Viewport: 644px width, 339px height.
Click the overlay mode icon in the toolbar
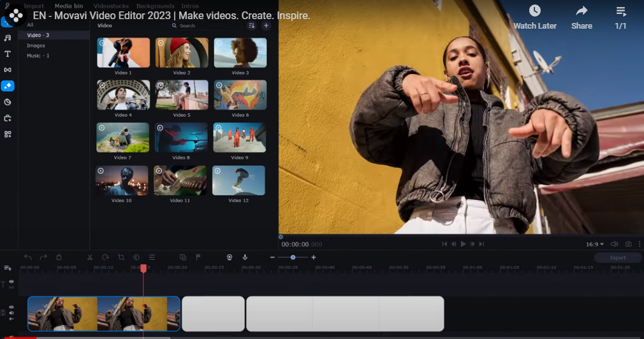click(183, 257)
